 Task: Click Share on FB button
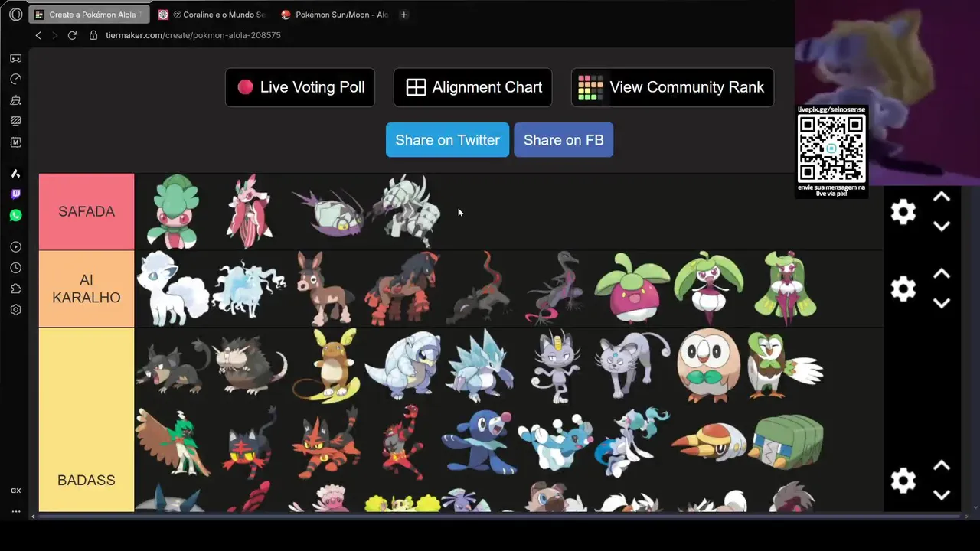pos(563,140)
